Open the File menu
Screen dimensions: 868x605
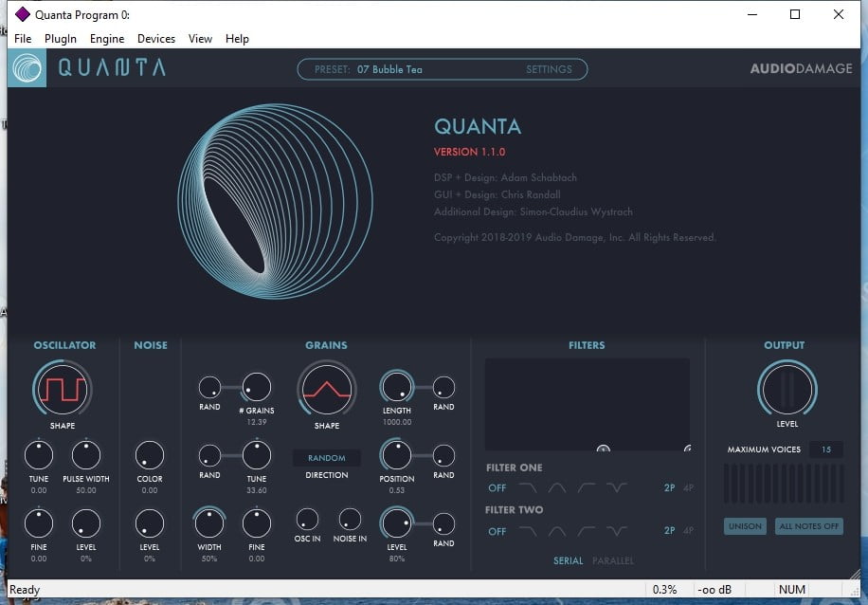(23, 39)
